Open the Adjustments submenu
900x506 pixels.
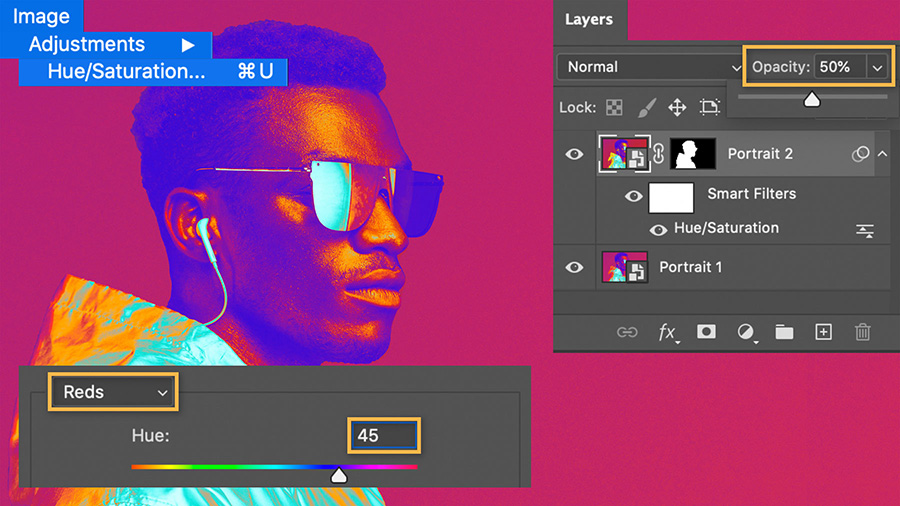pyautogui.click(x=106, y=45)
